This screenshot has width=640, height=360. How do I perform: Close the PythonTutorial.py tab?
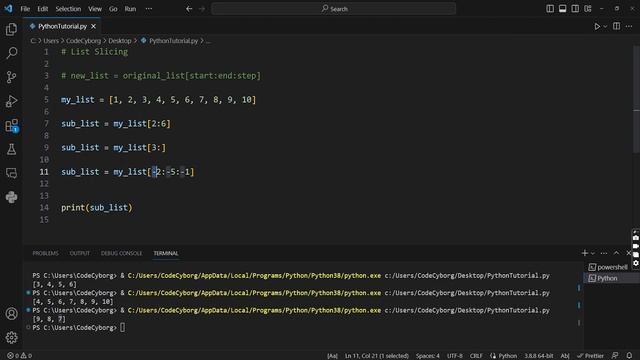click(93, 26)
